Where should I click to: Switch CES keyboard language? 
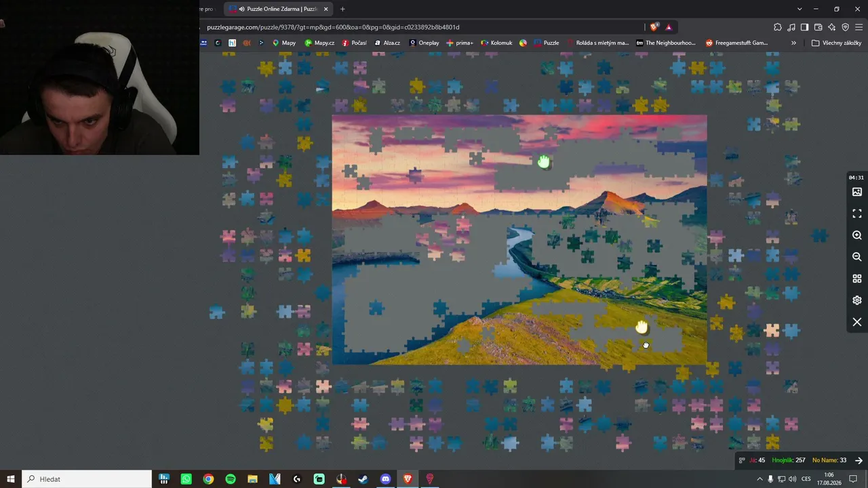805,479
